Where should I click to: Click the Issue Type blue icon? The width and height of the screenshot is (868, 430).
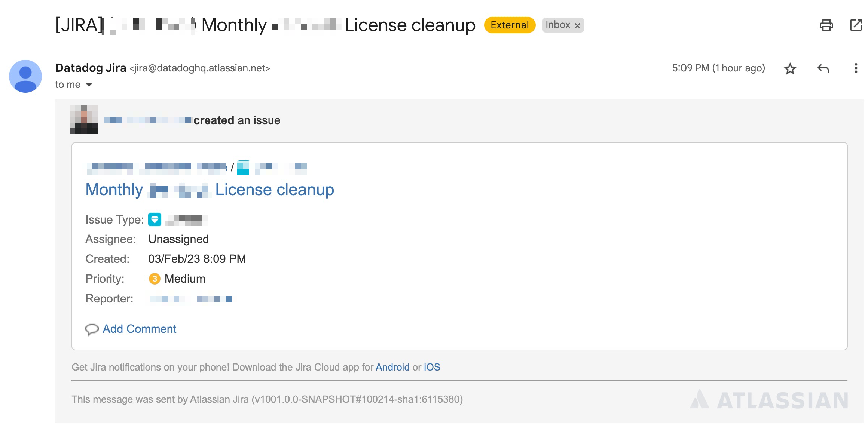pyautogui.click(x=155, y=219)
